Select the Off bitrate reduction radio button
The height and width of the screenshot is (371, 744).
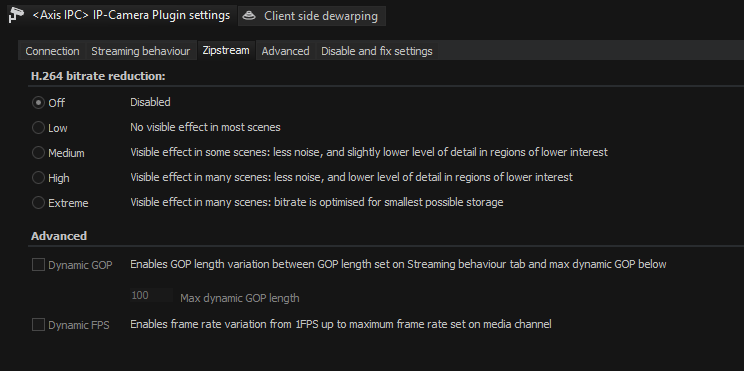click(x=38, y=102)
